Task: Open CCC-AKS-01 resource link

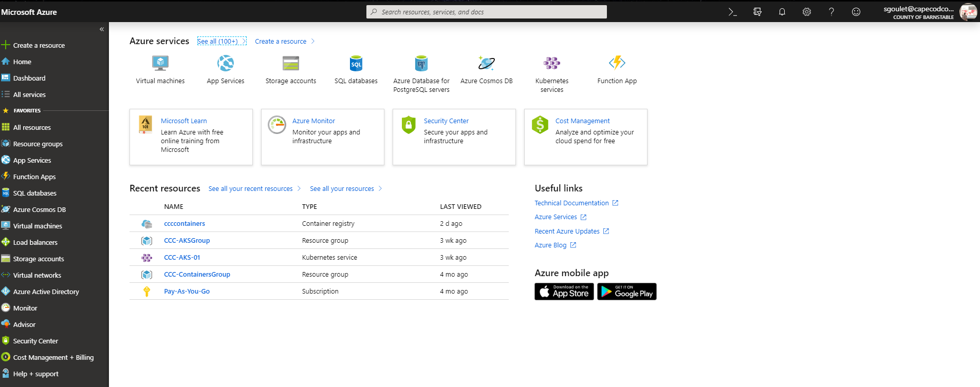Action: tap(182, 258)
